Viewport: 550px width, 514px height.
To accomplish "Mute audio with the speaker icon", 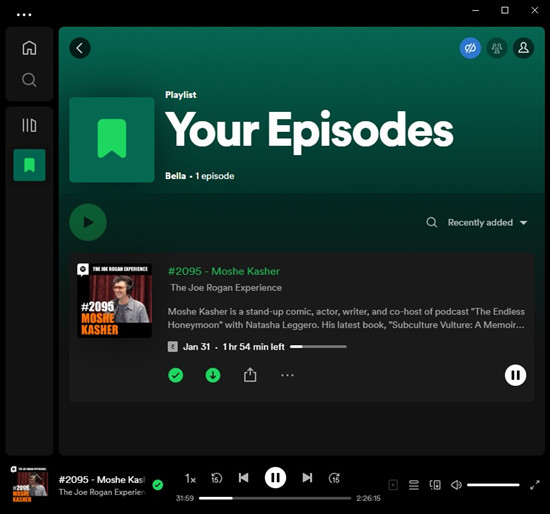I will click(456, 485).
